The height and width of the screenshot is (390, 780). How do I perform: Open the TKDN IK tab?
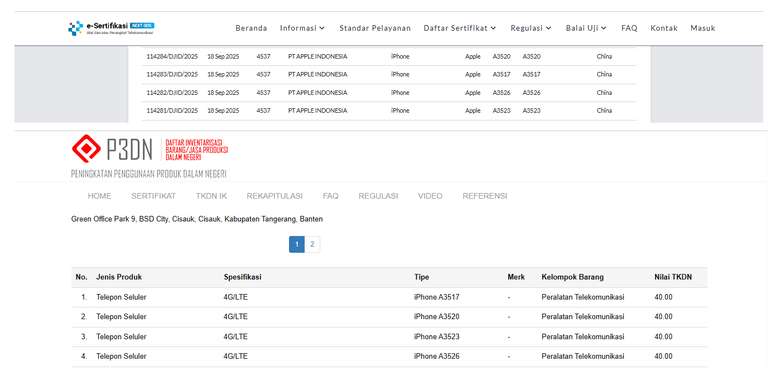pyautogui.click(x=211, y=196)
